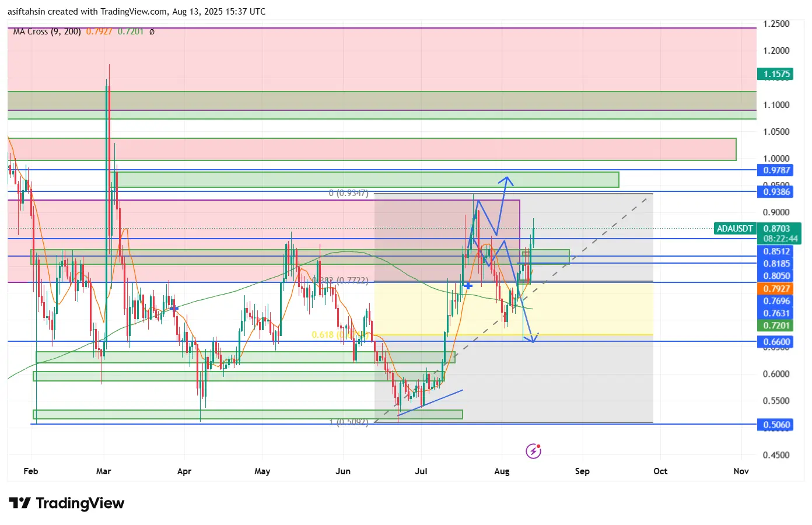Click the 1.0500 price scale value
The width and height of the screenshot is (812, 525).
[x=776, y=132]
